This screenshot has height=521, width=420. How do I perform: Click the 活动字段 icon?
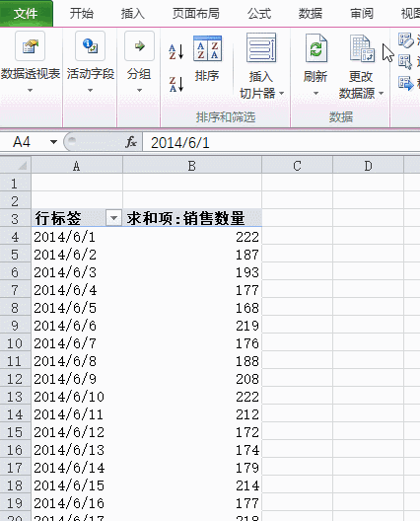(x=90, y=45)
